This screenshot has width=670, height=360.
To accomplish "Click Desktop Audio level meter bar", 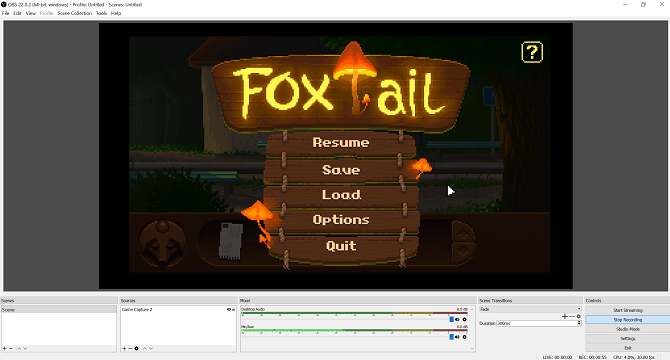I will [x=354, y=313].
